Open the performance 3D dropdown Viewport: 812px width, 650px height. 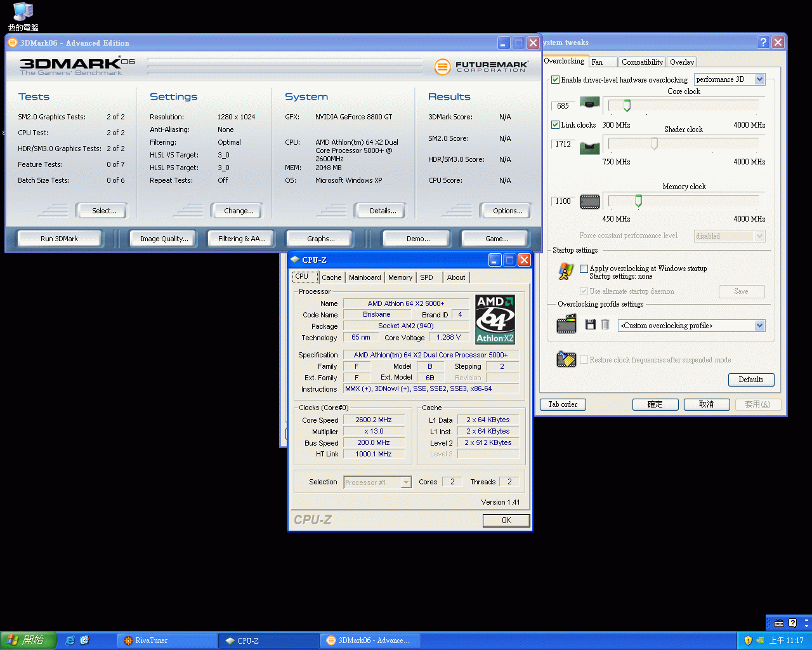click(x=759, y=79)
